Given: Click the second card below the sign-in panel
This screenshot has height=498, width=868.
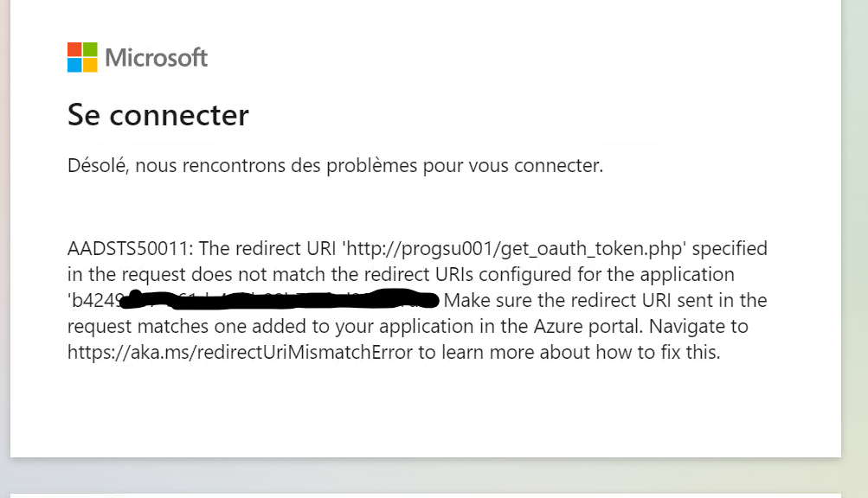Looking at the screenshot, I should pos(425,495).
